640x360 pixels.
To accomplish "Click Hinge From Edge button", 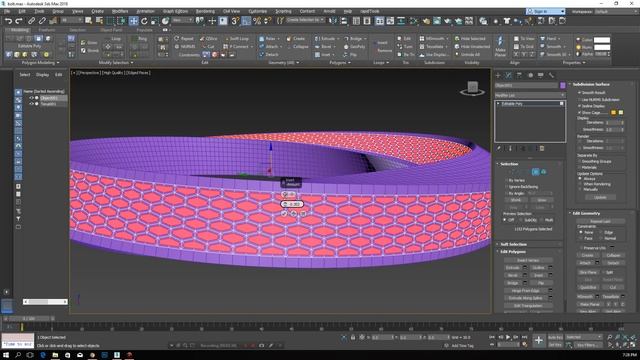I will (526, 291).
